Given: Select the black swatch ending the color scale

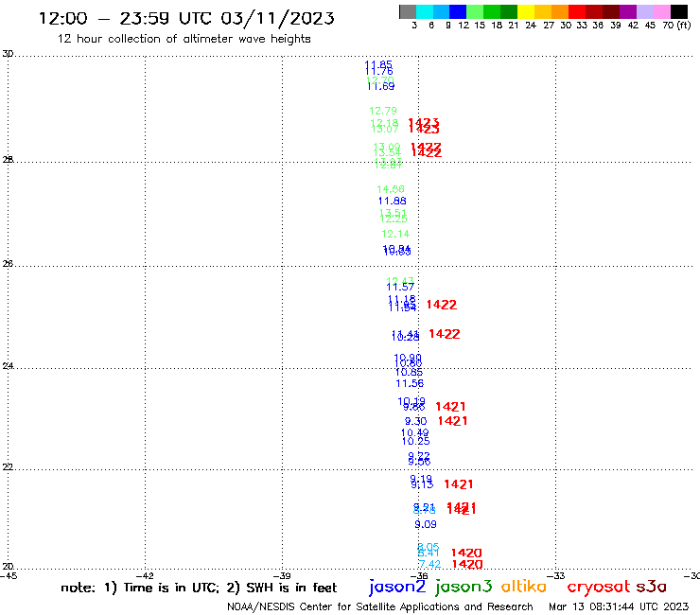Looking at the screenshot, I should click(678, 11).
